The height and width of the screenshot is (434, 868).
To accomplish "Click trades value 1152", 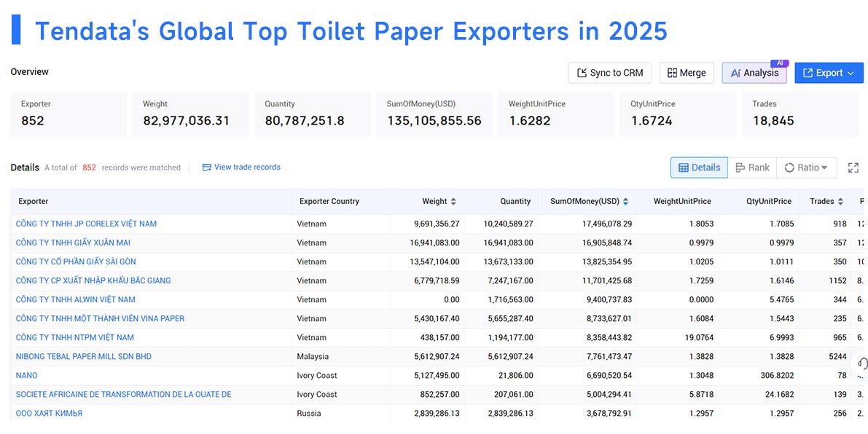I will [x=837, y=280].
